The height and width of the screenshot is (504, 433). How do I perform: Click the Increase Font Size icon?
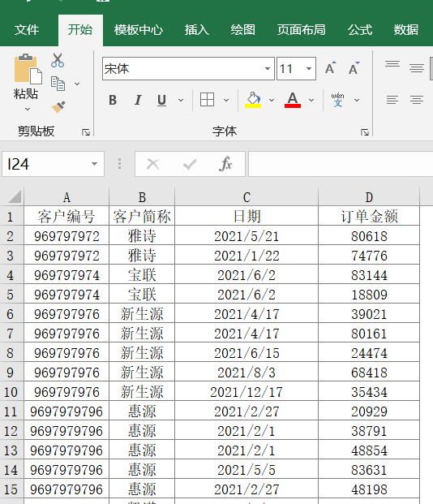[x=331, y=68]
